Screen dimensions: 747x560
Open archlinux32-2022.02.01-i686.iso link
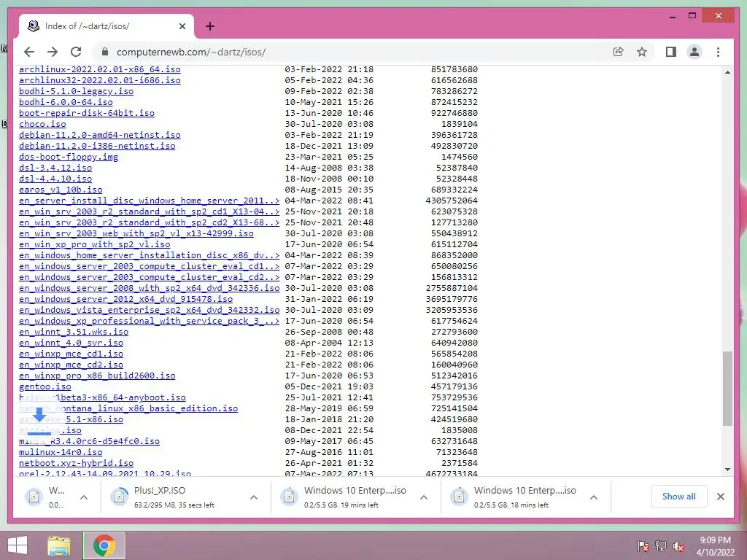point(99,80)
